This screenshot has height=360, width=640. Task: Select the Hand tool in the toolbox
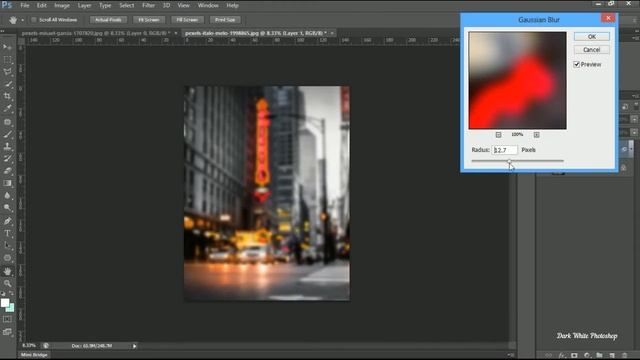point(7,271)
